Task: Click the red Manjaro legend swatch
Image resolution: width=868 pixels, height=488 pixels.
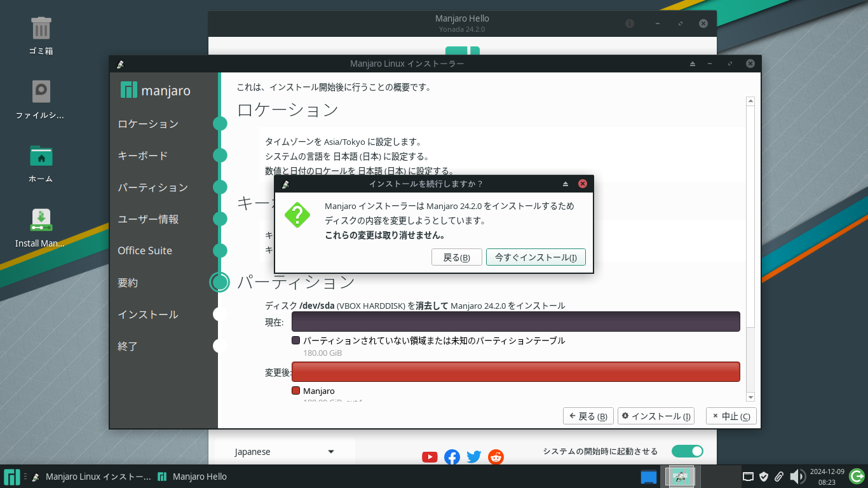Action: pyautogui.click(x=295, y=391)
